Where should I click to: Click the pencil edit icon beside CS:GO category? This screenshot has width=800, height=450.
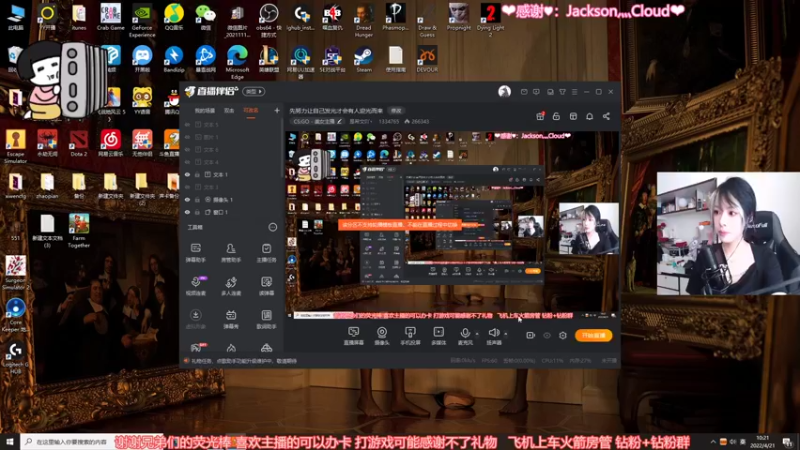click(x=339, y=121)
